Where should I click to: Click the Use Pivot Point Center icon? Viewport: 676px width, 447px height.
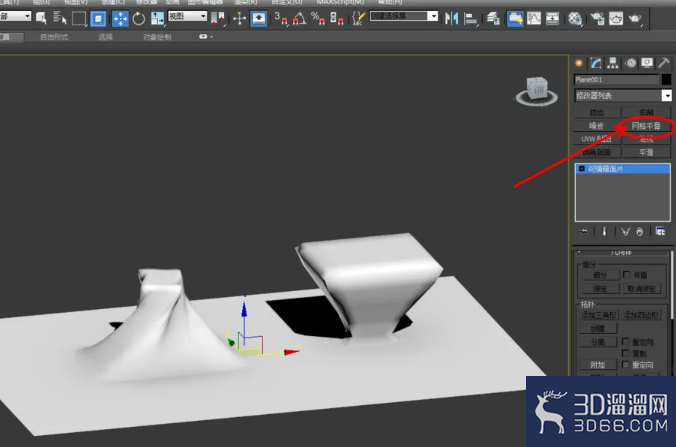click(x=218, y=19)
